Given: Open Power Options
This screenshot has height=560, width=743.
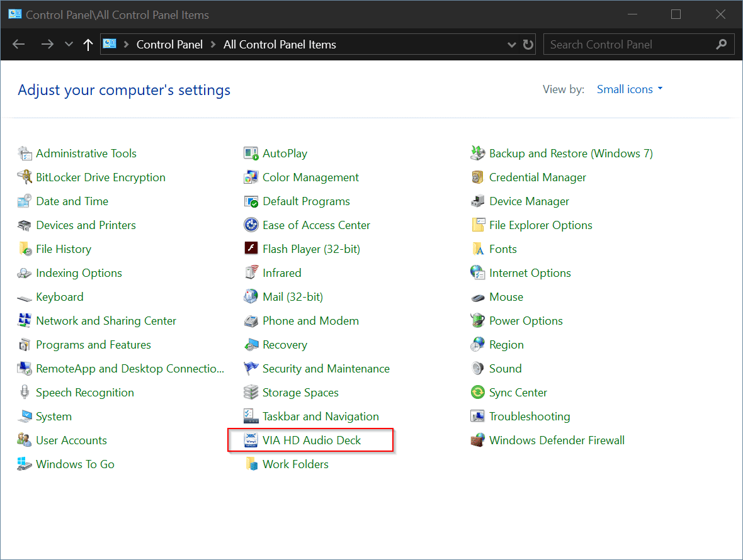Looking at the screenshot, I should pos(526,320).
